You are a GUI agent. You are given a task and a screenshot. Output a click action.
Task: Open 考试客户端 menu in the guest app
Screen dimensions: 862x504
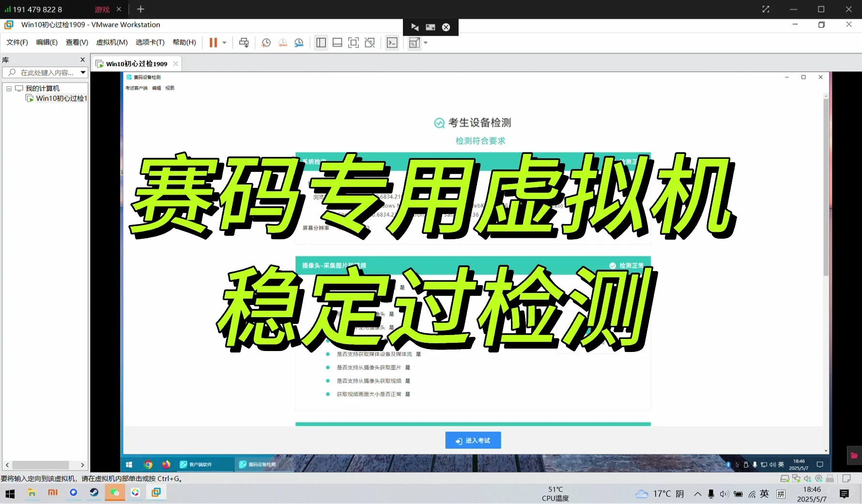tap(137, 88)
